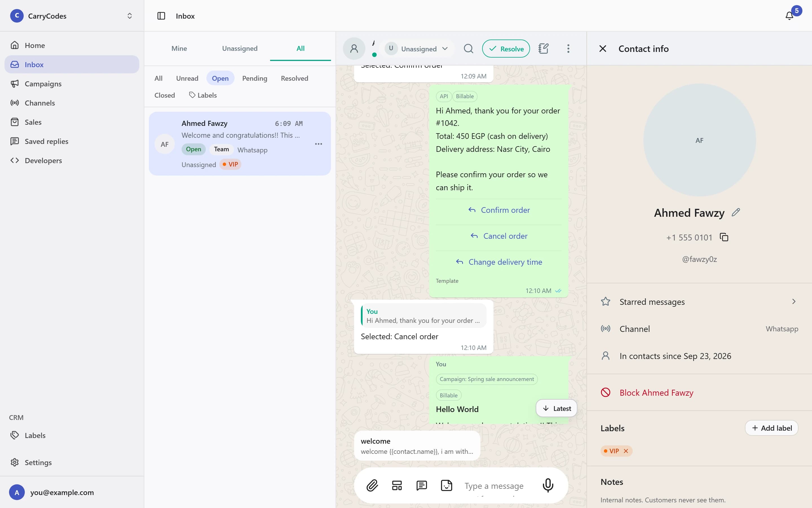Open Channels in the sidebar
The image size is (812, 508).
(x=72, y=103)
